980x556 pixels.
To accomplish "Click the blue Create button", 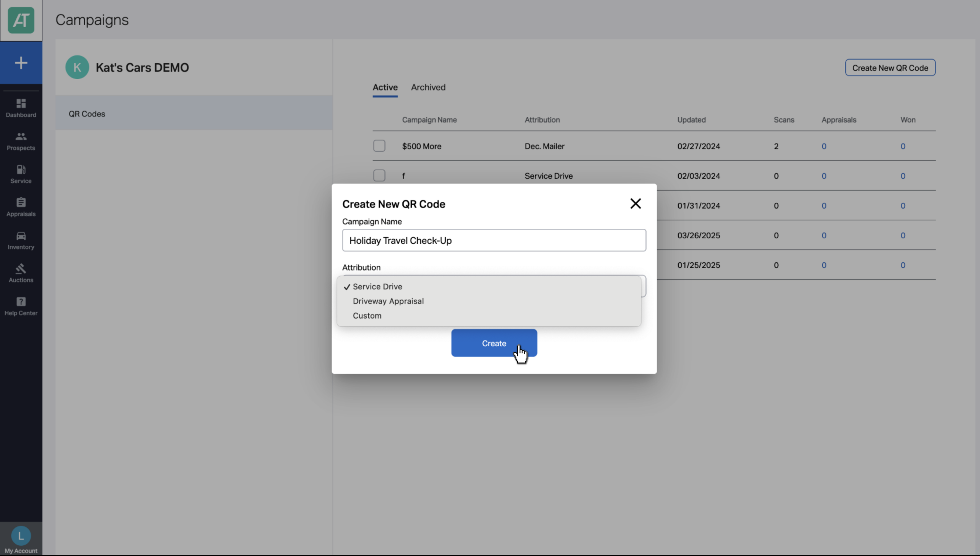I will 494,343.
